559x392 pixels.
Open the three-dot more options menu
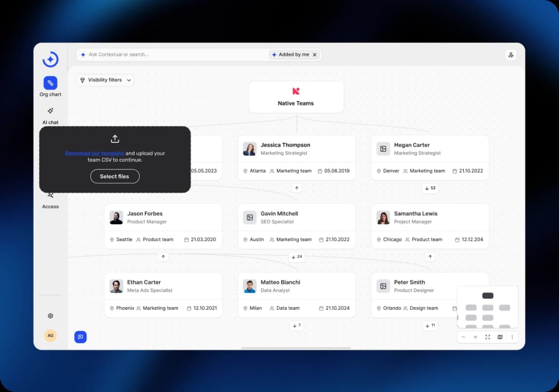pos(512,337)
